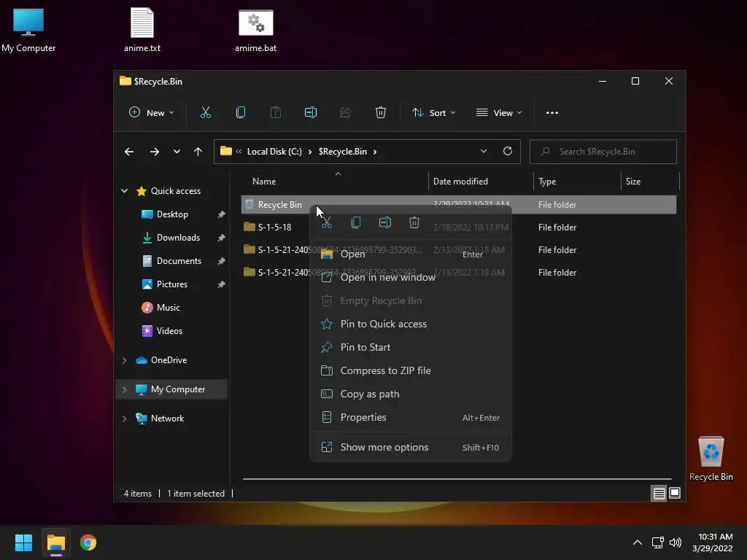Click File Explorer taskbar icon
The height and width of the screenshot is (560, 747).
click(x=55, y=542)
